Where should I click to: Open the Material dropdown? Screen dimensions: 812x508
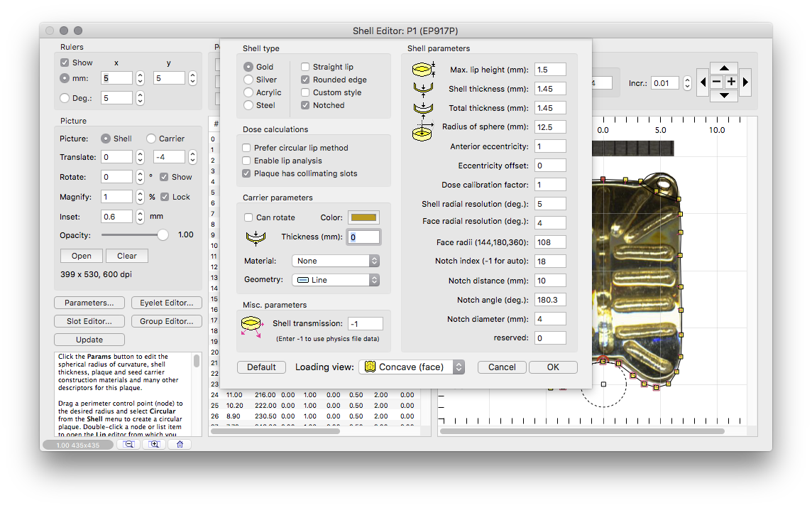pos(336,261)
